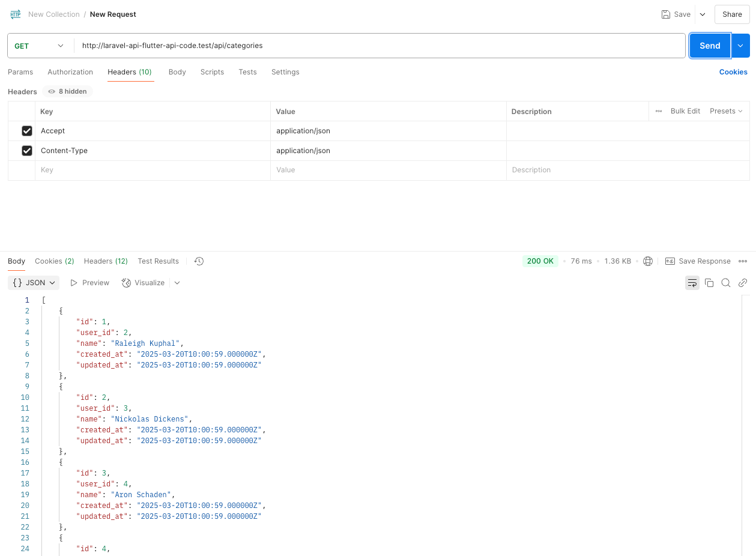
Task: Expand the Send button arrow options
Action: (740, 46)
